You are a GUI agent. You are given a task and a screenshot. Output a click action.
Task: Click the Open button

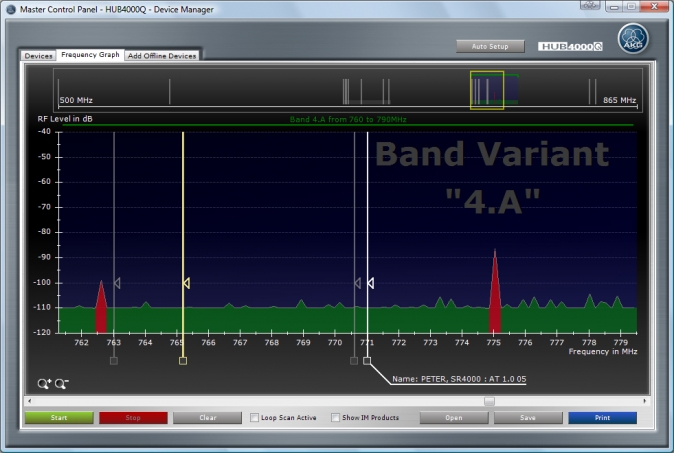(454, 418)
